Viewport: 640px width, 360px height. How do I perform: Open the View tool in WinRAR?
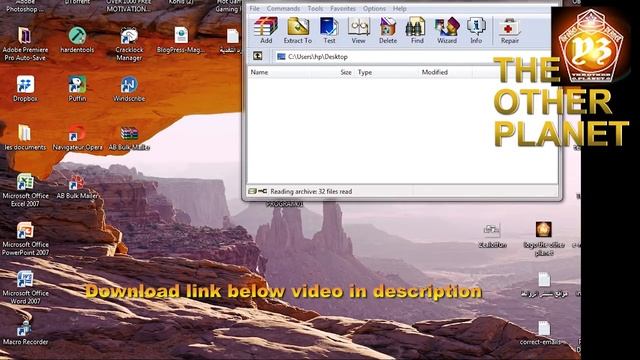tap(358, 30)
